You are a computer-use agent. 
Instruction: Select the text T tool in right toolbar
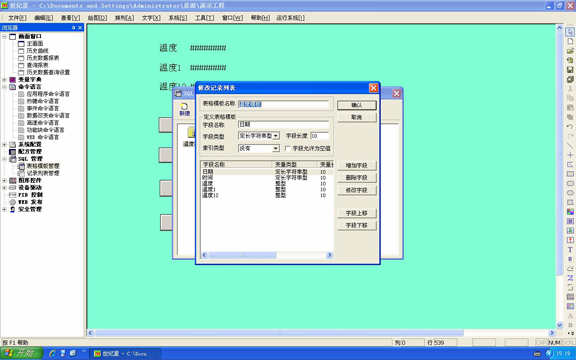point(570,249)
